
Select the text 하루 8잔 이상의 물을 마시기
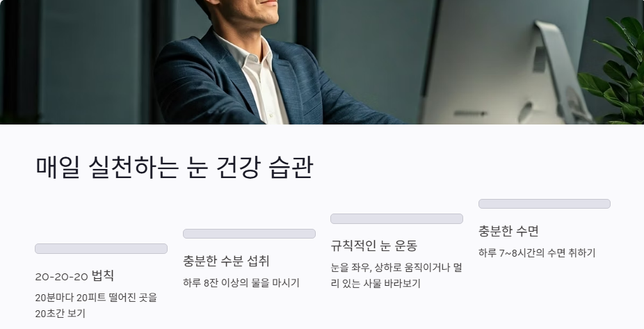241,282
